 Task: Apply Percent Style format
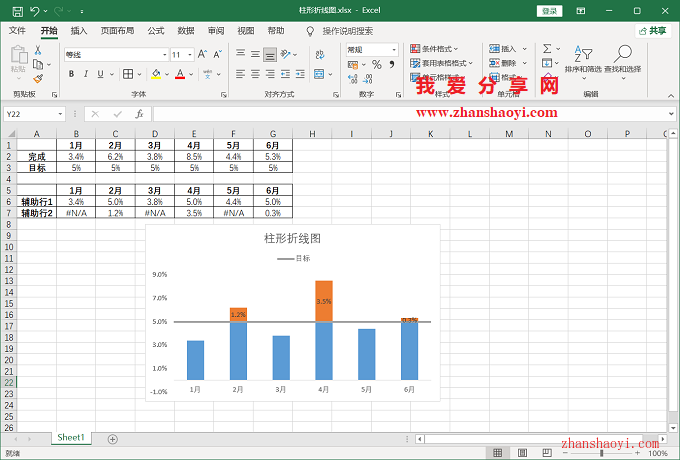(x=377, y=65)
